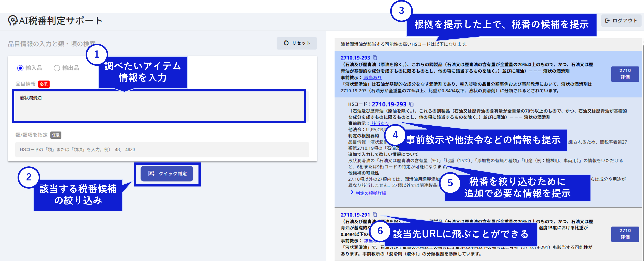Copy HSコード 2710.19-293 in expanded detail
Screen dimensions: 644x261
pos(411,104)
